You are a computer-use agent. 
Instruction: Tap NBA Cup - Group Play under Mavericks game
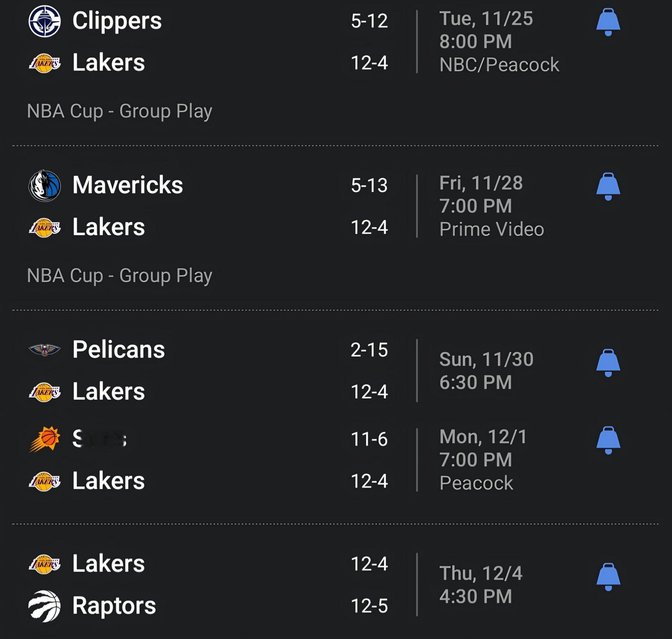click(119, 275)
